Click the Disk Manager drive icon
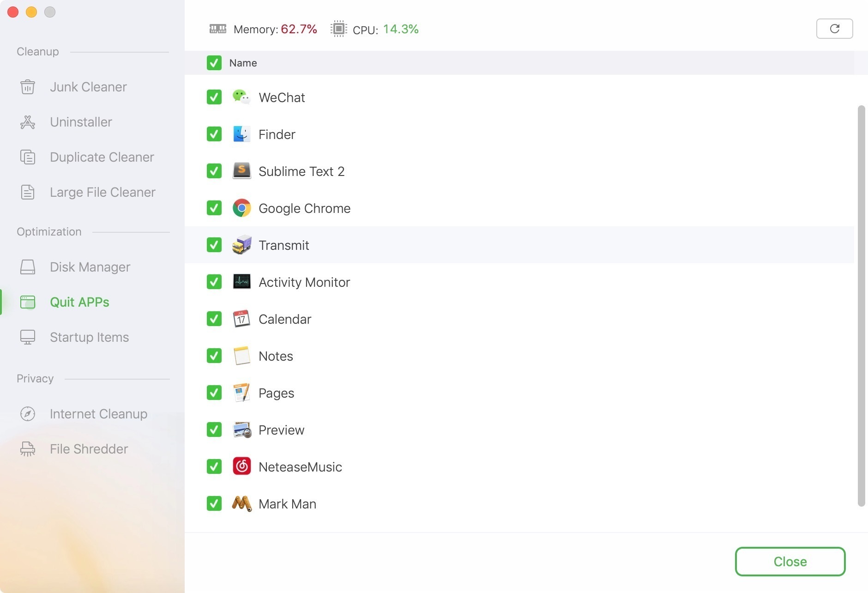868x593 pixels. pyautogui.click(x=28, y=267)
